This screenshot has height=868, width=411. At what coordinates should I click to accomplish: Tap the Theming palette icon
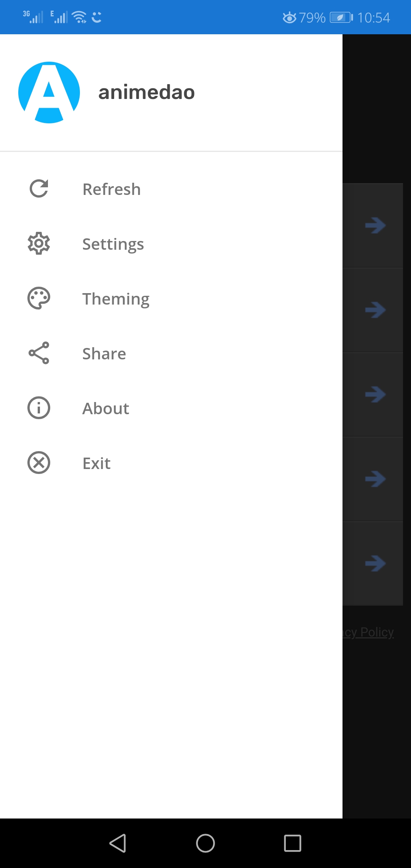(x=39, y=298)
